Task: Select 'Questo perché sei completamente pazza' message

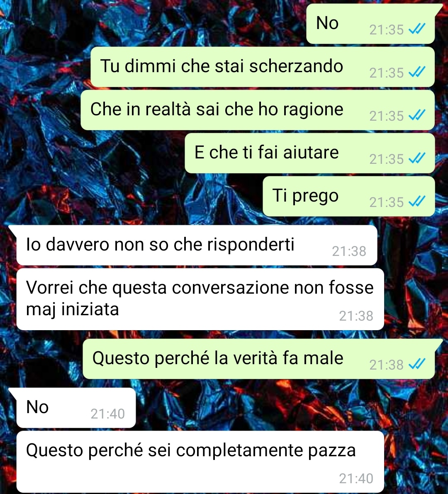Action: (x=200, y=462)
